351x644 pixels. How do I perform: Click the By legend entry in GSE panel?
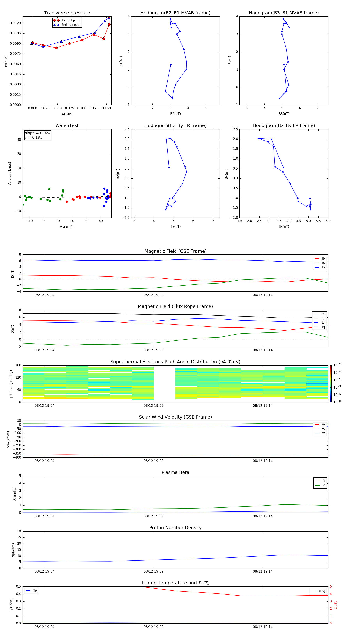[x=320, y=263]
